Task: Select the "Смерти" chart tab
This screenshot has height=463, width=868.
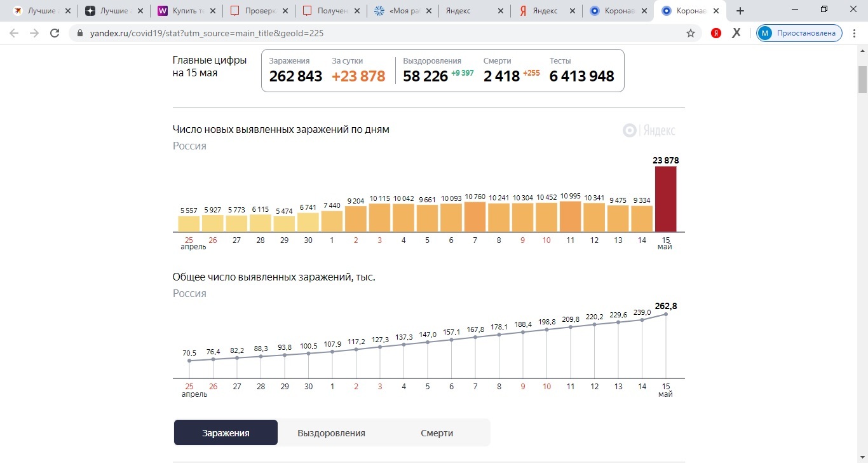Action: (437, 432)
